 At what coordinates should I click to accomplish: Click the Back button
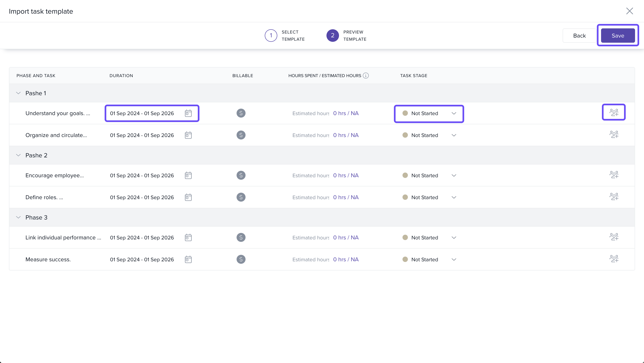pos(579,36)
